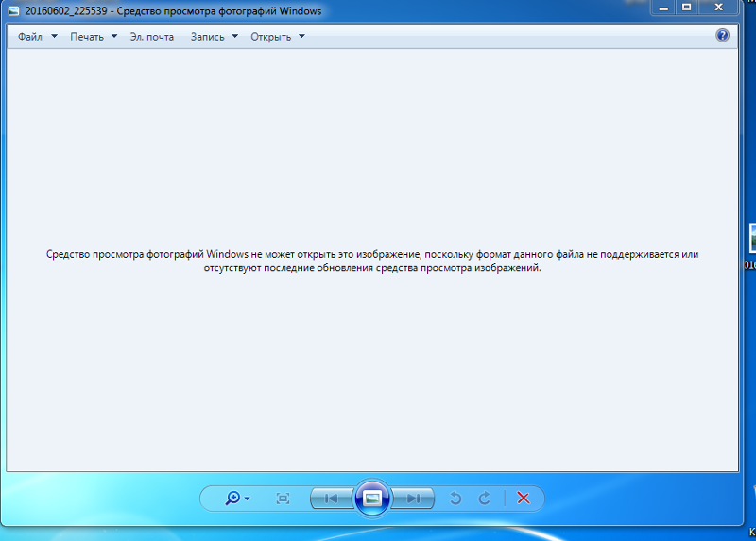Expand the dropdown arrow next to Печать
756x541 pixels.
pos(114,36)
